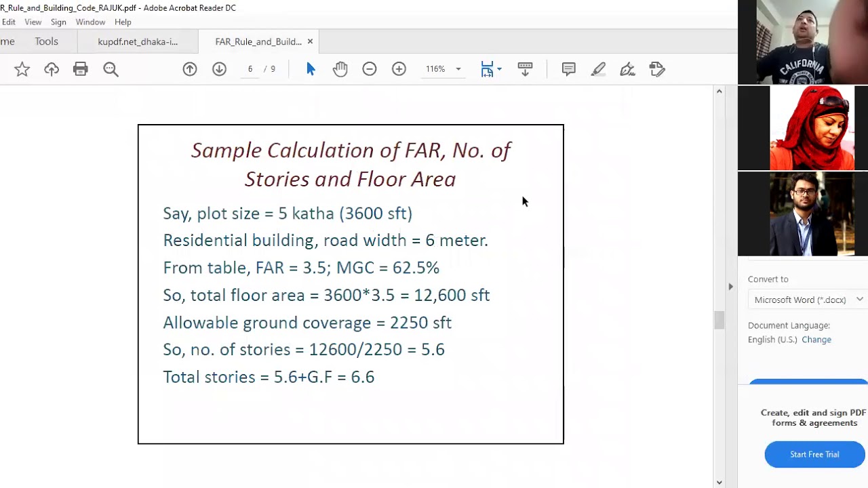The height and width of the screenshot is (488, 868).
Task: Click the "From table, FAR = 3.5" line
Action: click(x=301, y=268)
